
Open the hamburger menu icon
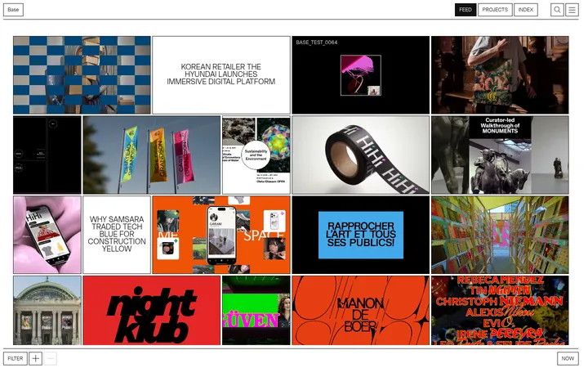point(572,10)
